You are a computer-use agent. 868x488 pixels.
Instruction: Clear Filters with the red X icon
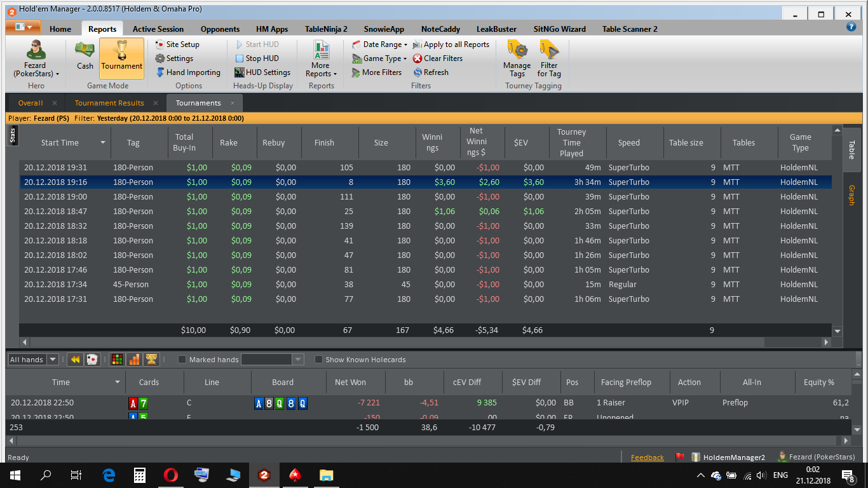point(438,58)
